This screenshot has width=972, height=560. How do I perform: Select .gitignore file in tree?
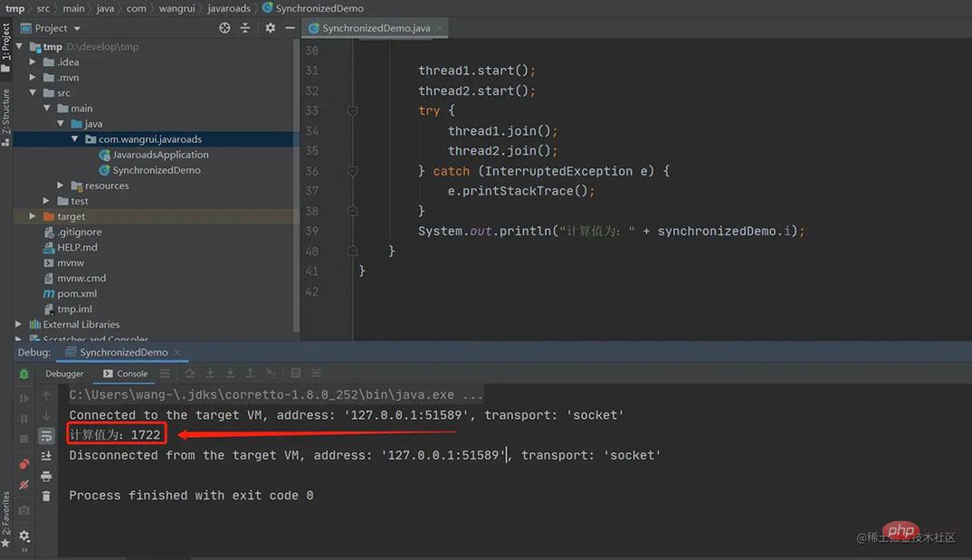(72, 232)
